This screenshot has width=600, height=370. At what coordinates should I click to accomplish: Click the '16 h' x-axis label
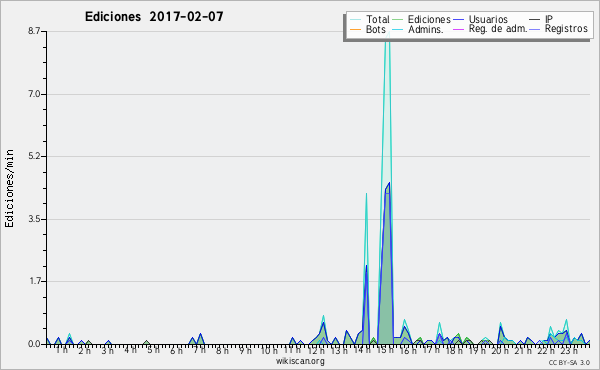[x=408, y=350]
